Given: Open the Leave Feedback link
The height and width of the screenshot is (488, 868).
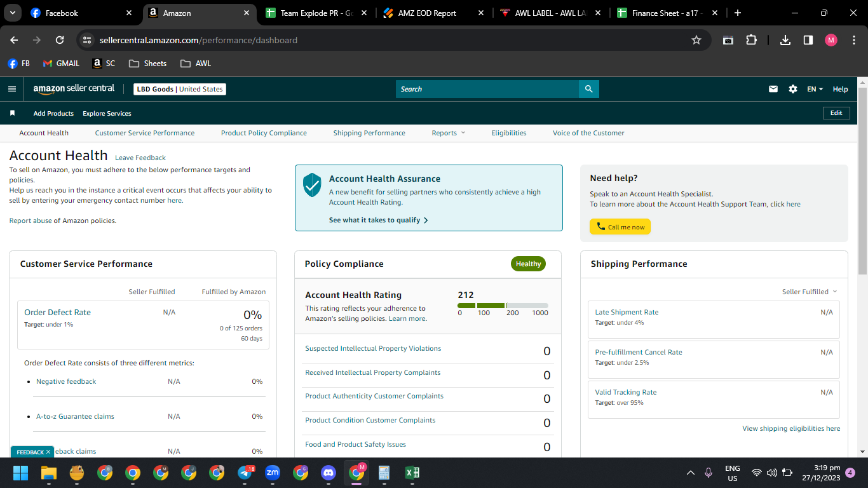Looking at the screenshot, I should click(140, 158).
